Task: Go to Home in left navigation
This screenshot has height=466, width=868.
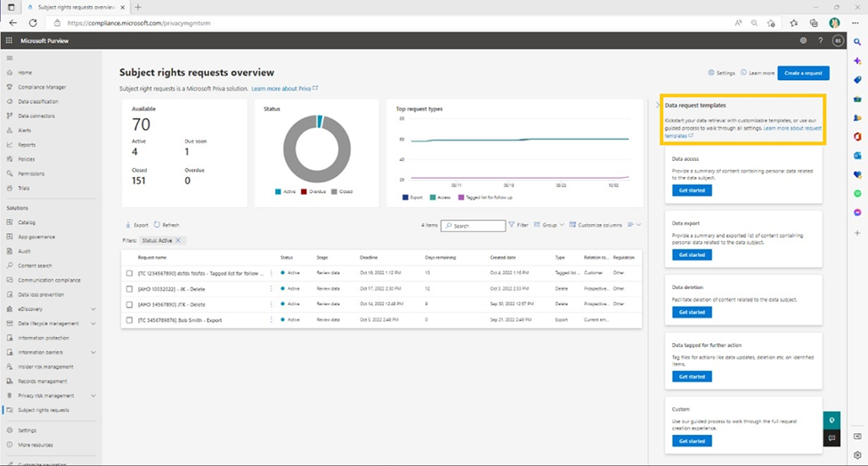Action: (x=24, y=72)
